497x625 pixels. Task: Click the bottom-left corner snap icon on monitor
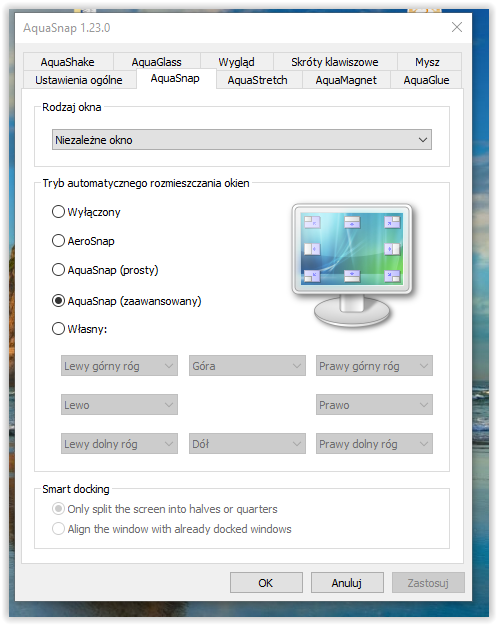point(312,276)
